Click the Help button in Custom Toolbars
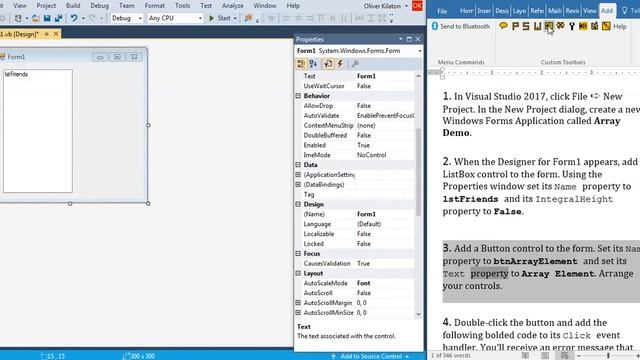Viewport: 640px width, 360px height. [x=620, y=26]
